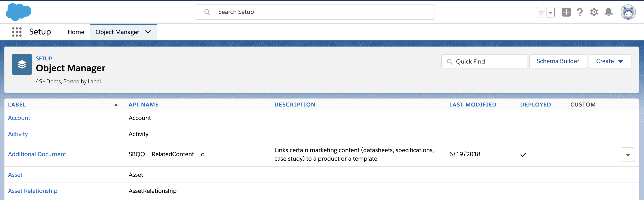Open the Asset object link

(x=15, y=174)
